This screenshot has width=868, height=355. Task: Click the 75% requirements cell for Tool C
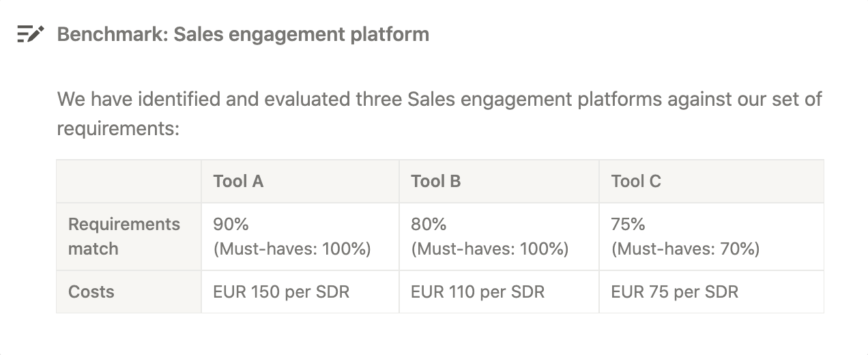[628, 225]
